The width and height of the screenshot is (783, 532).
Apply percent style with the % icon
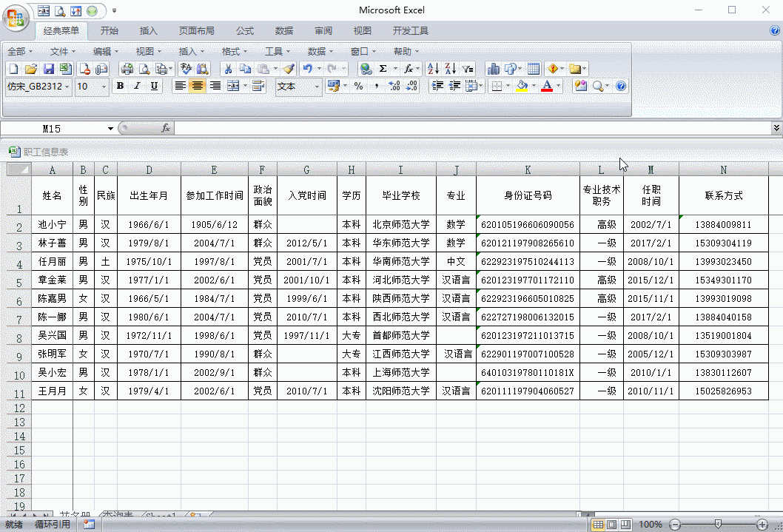358,87
